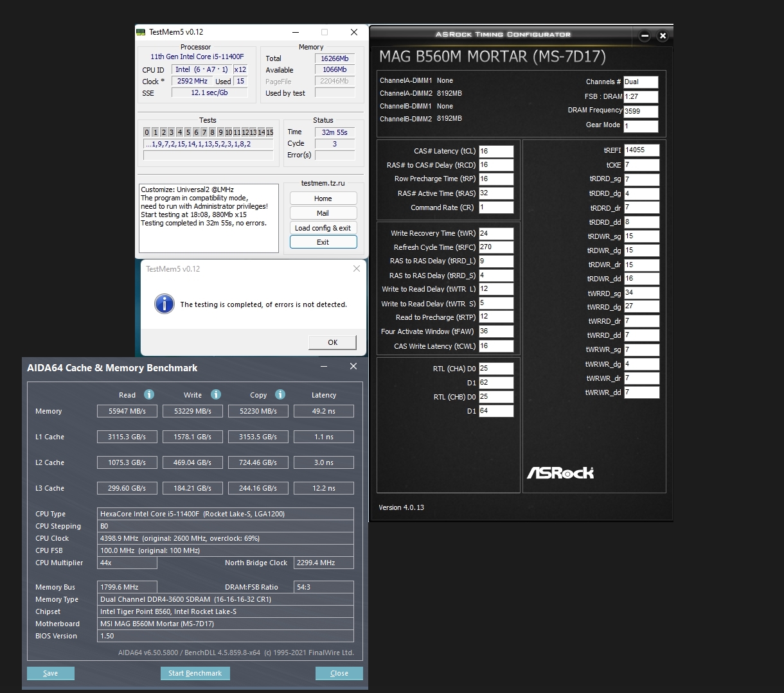Click the tCL value field showing 16
The width and height of the screenshot is (784, 693).
point(496,152)
